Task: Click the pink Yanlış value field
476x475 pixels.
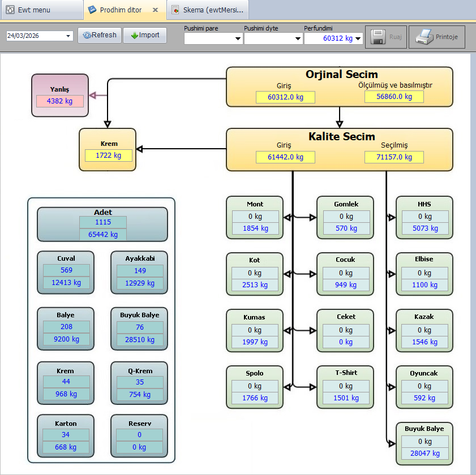Action: [x=59, y=101]
